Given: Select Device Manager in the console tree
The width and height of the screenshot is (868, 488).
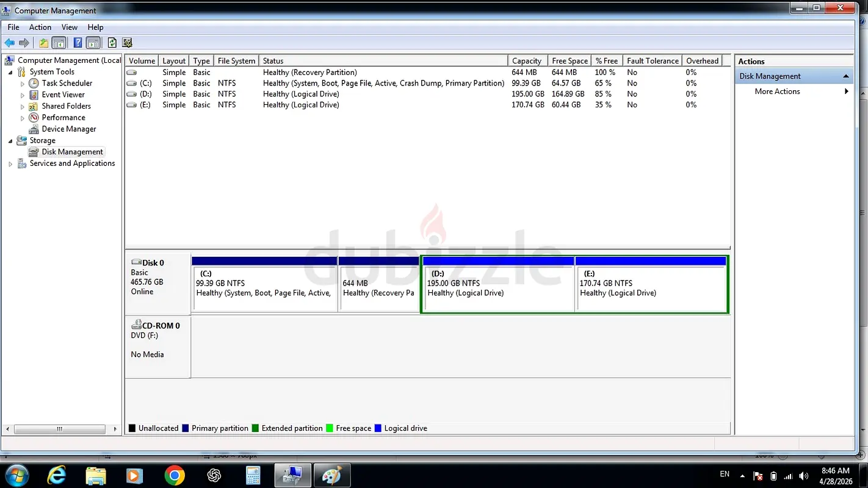Looking at the screenshot, I should coord(68,129).
